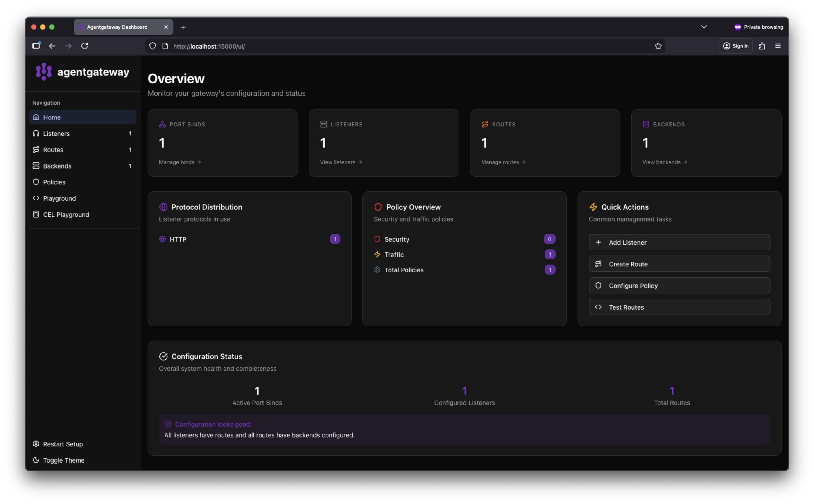The image size is (814, 504).
Task: Select Policies in the sidebar
Action: coord(54,182)
